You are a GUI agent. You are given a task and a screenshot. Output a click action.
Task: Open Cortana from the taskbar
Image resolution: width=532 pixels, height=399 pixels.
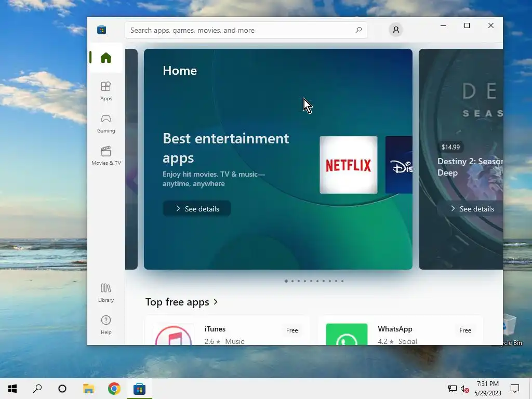[62, 389]
